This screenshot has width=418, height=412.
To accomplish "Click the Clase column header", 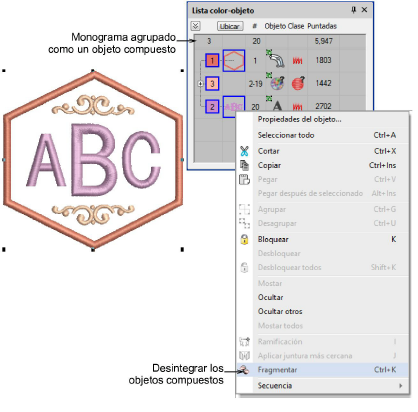I will click(296, 26).
